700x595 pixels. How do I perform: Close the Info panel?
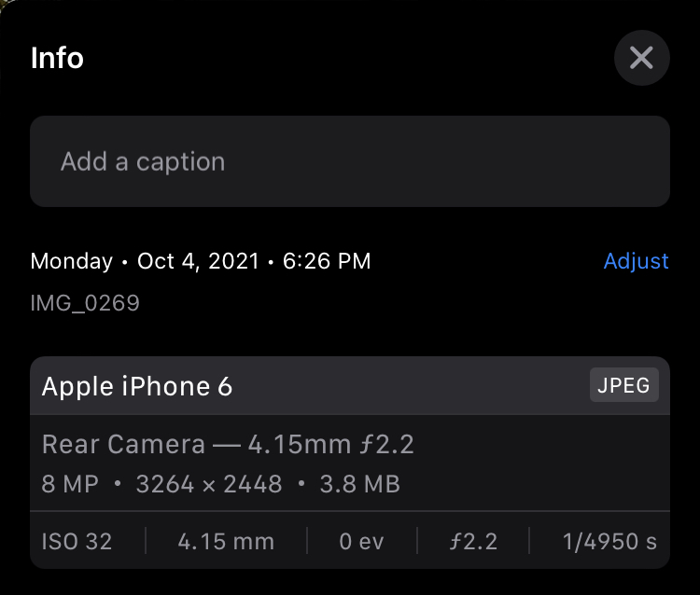pyautogui.click(x=641, y=59)
